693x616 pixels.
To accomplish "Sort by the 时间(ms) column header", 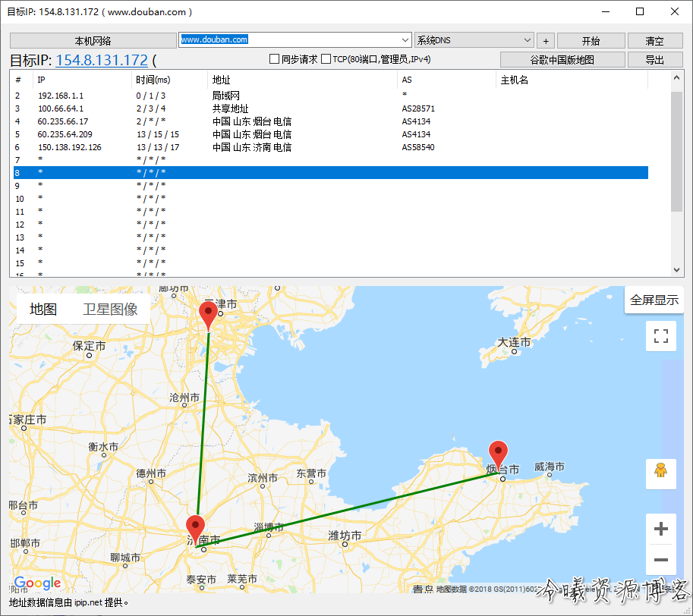I will click(x=169, y=80).
